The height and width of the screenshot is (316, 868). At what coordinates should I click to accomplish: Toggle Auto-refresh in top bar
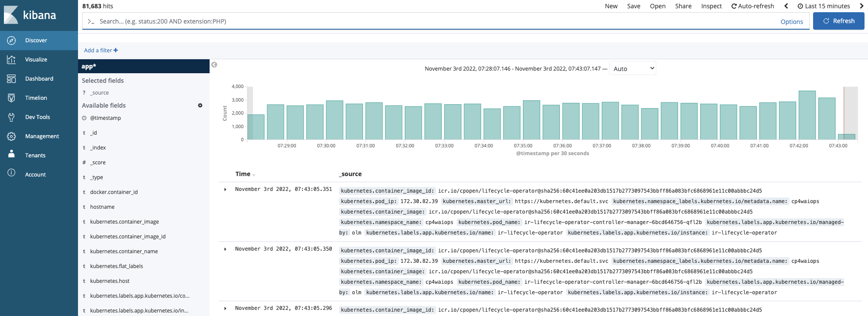[753, 6]
